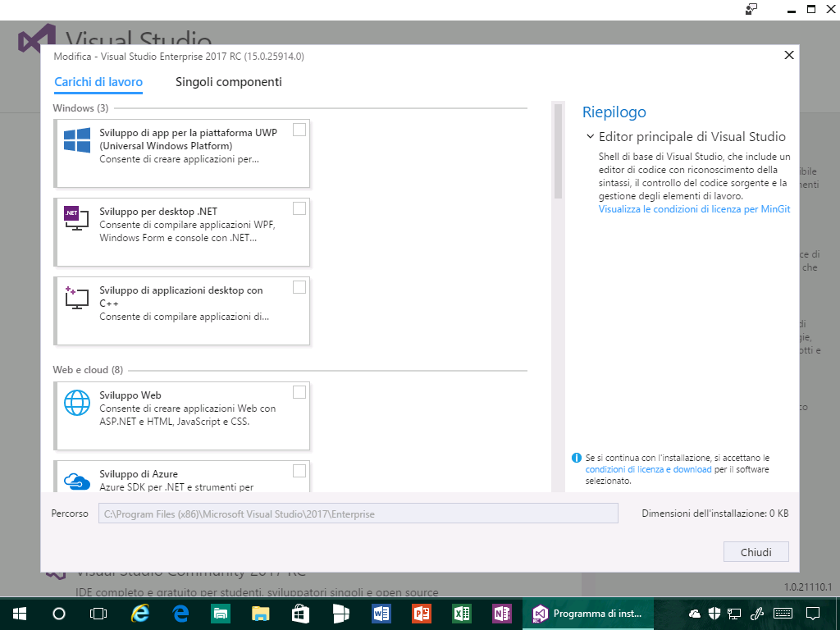This screenshot has width=840, height=630.
Task: Collapse the Editor principale di Visual Studio section
Action: [x=590, y=137]
